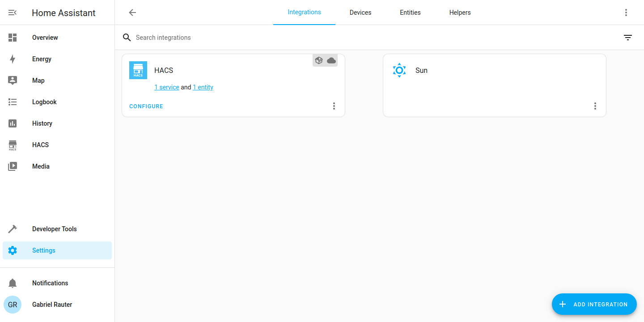This screenshot has height=322, width=644.
Task: Click the HACS integration logo on the card
Action: click(138, 70)
